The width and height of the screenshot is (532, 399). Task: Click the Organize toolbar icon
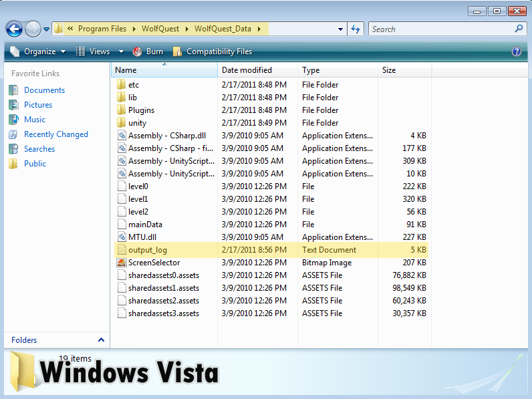15,51
